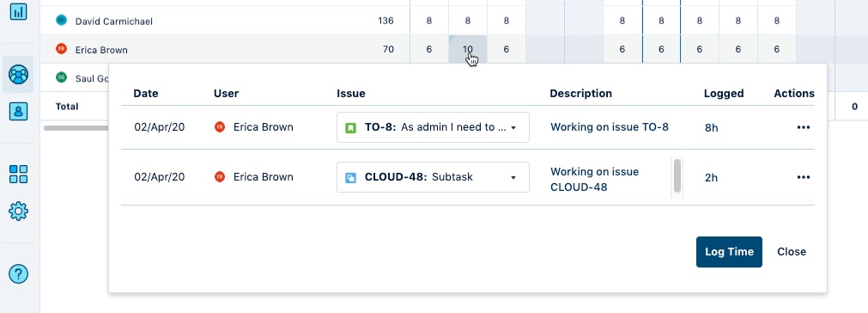Select Erica Brown's 10 hours cell

468,49
